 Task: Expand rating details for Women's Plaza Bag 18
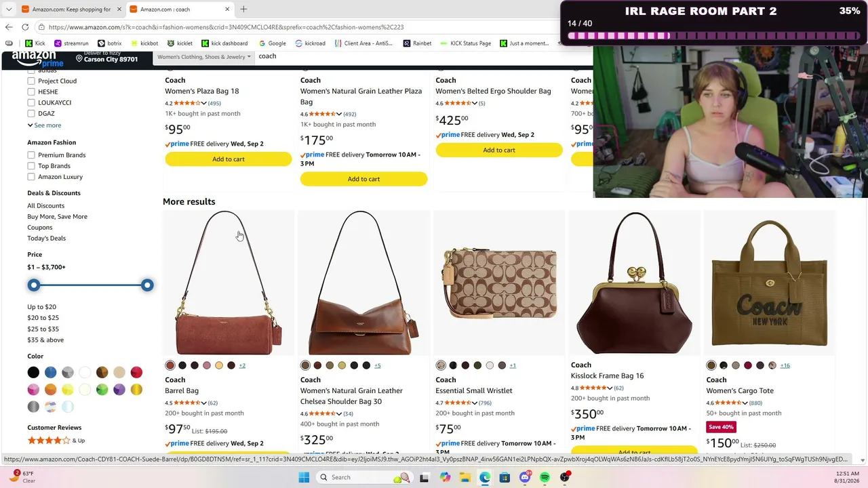point(203,104)
